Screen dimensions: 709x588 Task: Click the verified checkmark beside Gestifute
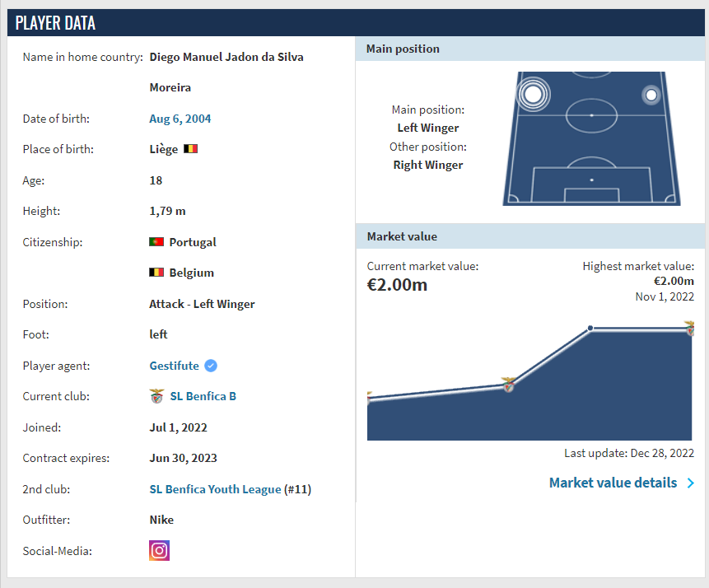tap(211, 366)
